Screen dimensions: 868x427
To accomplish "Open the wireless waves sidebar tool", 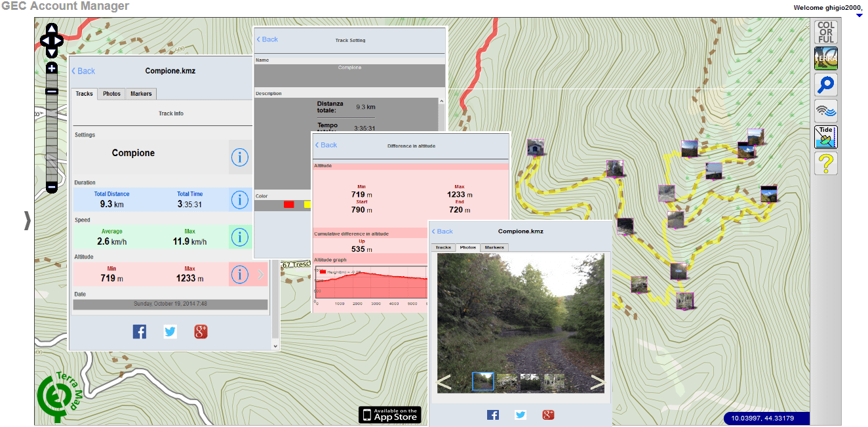I will click(826, 111).
